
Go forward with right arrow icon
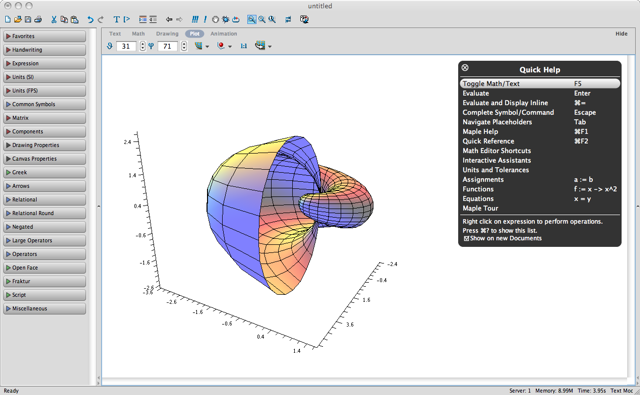point(179,19)
